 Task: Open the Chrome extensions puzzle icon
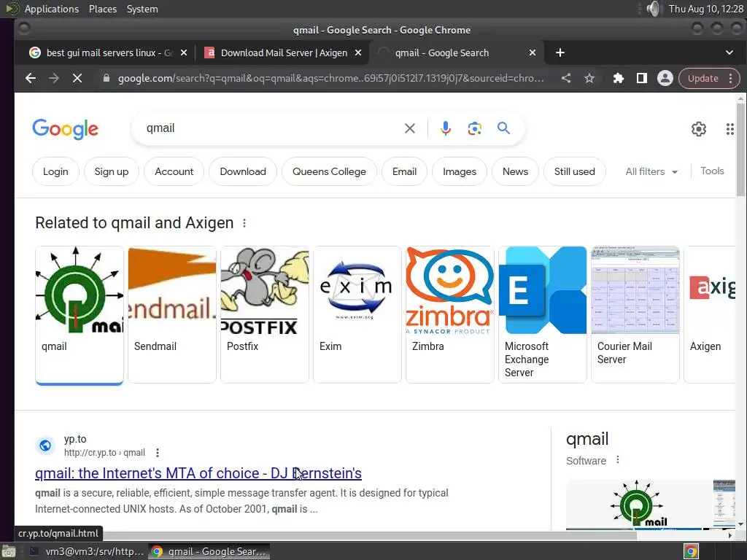(619, 78)
